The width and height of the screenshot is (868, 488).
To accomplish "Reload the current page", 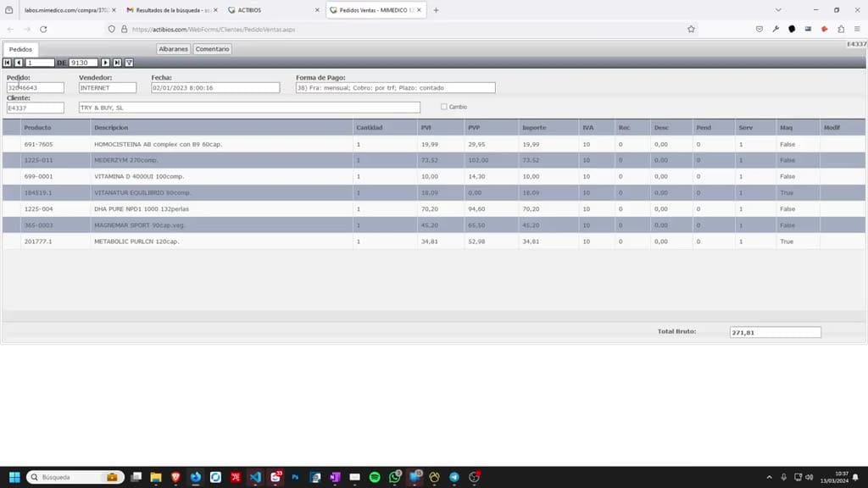I will click(x=43, y=30).
